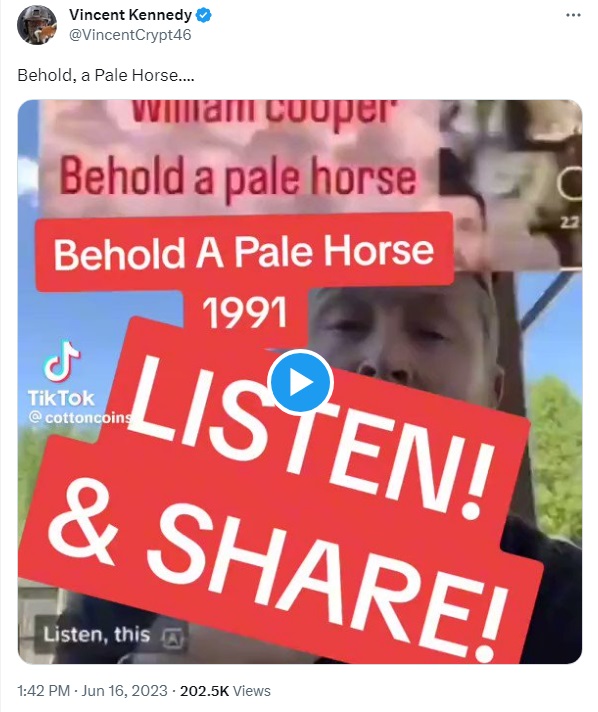
Task: Click the 202.5K Views count
Action: pos(225,691)
